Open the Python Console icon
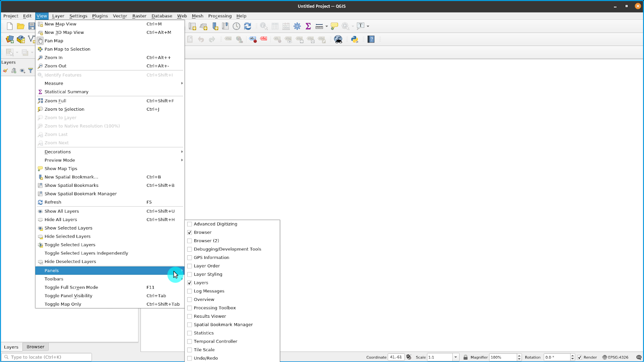Screen dimensions: 644x362 pos(355,39)
